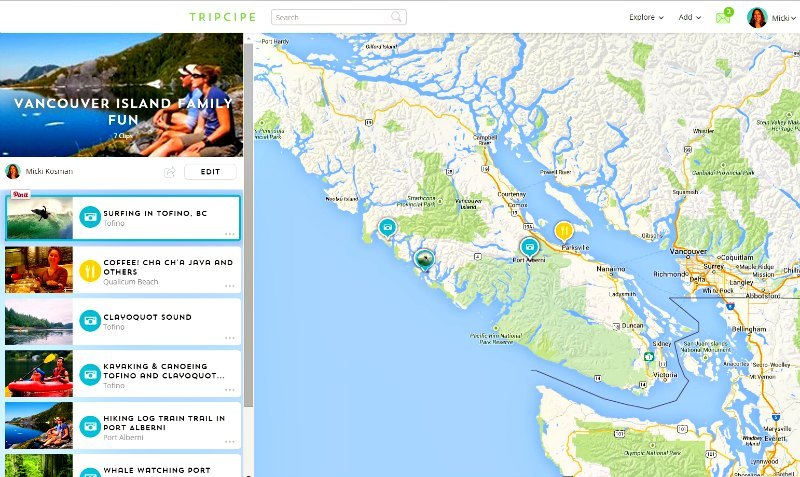Open the Add dropdown menu
Screen dimensions: 800x477
coord(690,17)
